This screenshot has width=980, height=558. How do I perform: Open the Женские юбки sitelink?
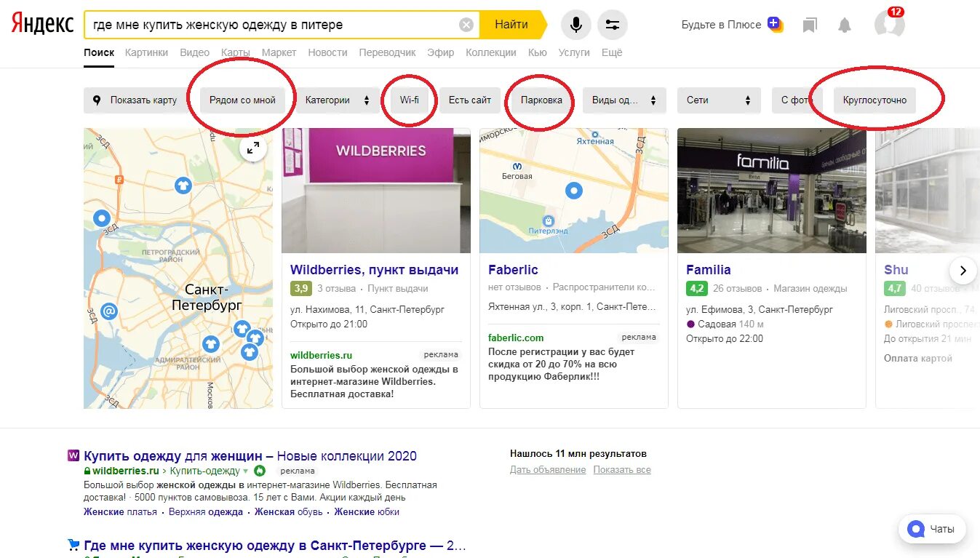click(367, 512)
